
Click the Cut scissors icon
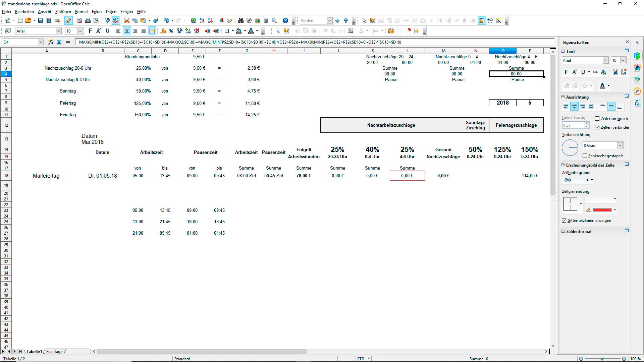tap(126, 20)
